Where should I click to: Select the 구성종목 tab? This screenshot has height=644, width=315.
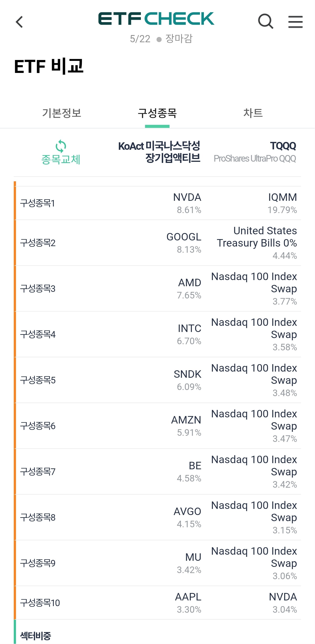pos(157,113)
